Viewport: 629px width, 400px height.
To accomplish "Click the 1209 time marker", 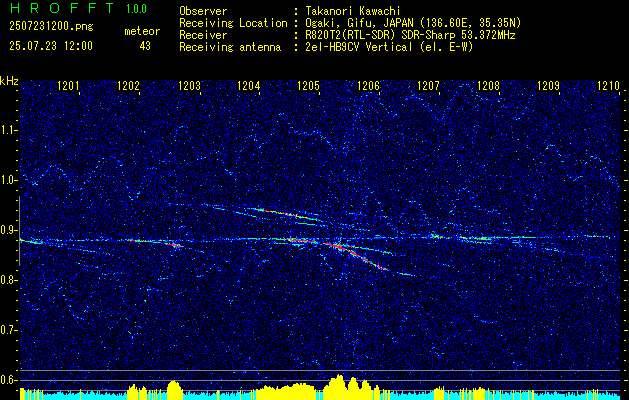I will click(548, 85).
